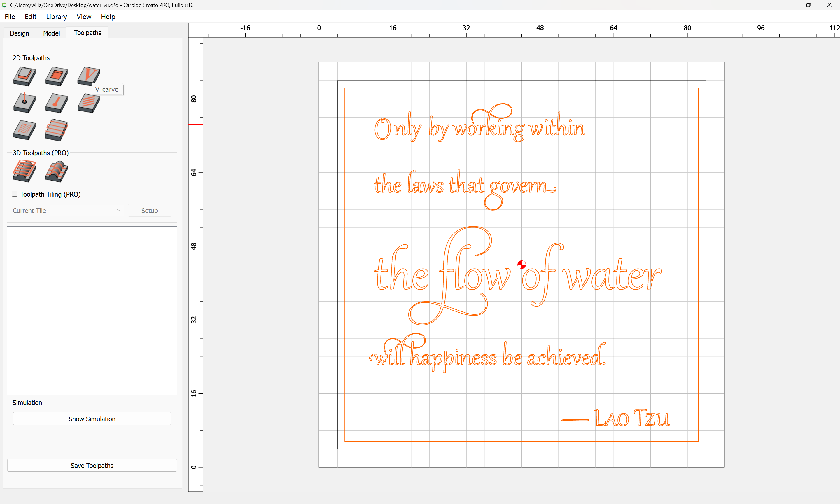Create a 3D Rough toolpath

(x=24, y=171)
